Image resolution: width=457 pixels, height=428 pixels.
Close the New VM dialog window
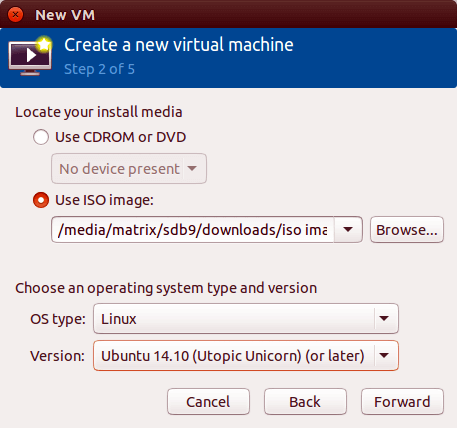pos(15,15)
